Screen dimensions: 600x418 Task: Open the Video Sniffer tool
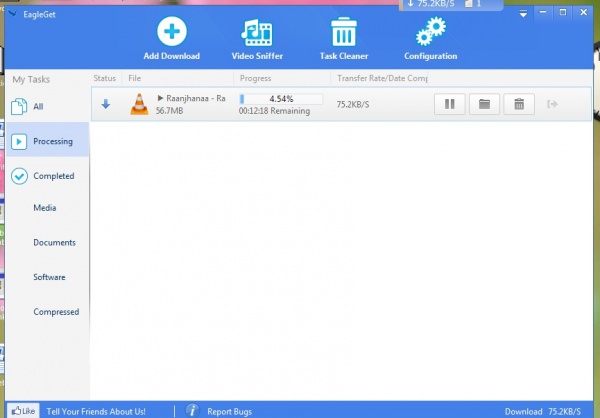(x=257, y=39)
